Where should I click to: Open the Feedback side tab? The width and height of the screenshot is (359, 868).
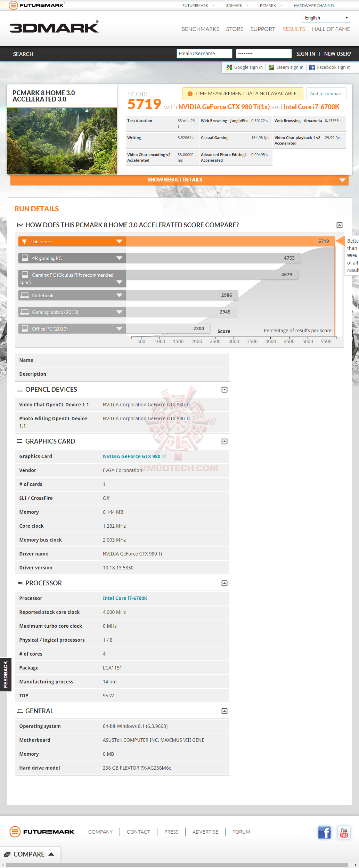coord(6,674)
